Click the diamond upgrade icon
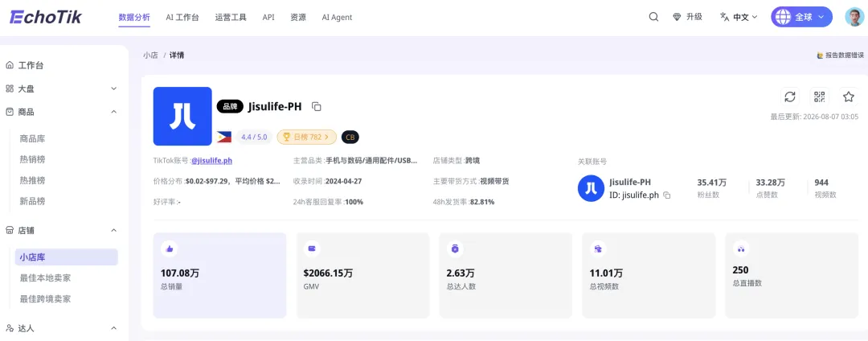This screenshot has width=868, height=341. click(x=677, y=17)
